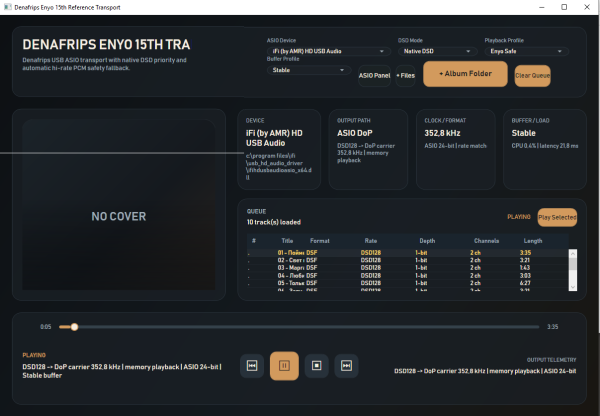Select track 05 in the queue
Image resolution: width=600 pixels, height=416 pixels.
point(408,283)
